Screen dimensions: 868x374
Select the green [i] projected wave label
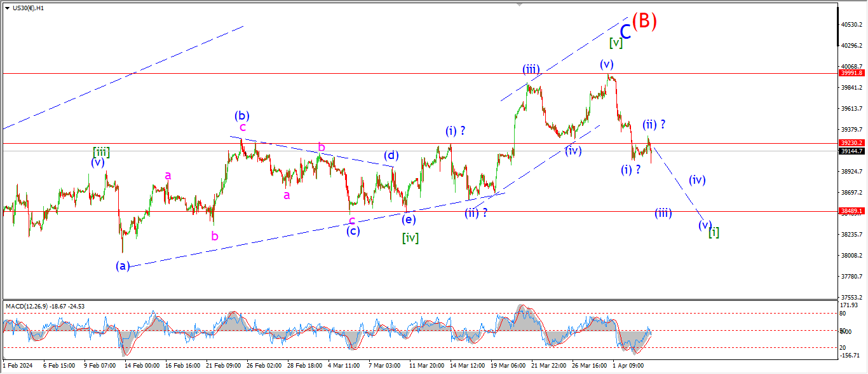point(714,232)
